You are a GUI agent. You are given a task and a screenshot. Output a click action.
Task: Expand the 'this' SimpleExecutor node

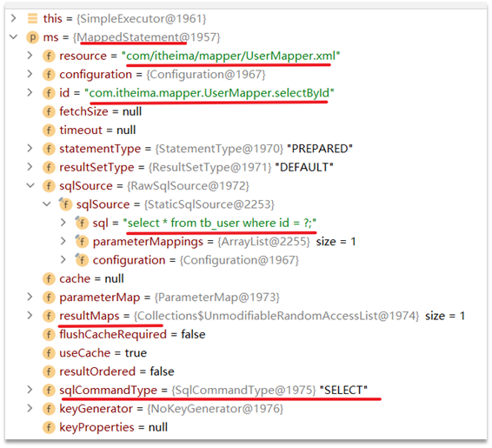pos(13,18)
